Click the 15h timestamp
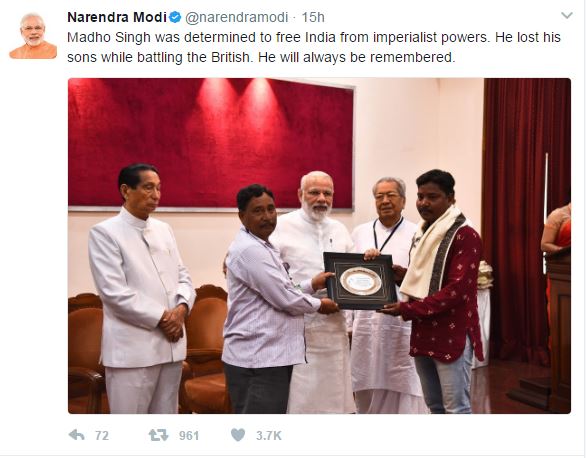This screenshot has width=586, height=458. point(313,17)
